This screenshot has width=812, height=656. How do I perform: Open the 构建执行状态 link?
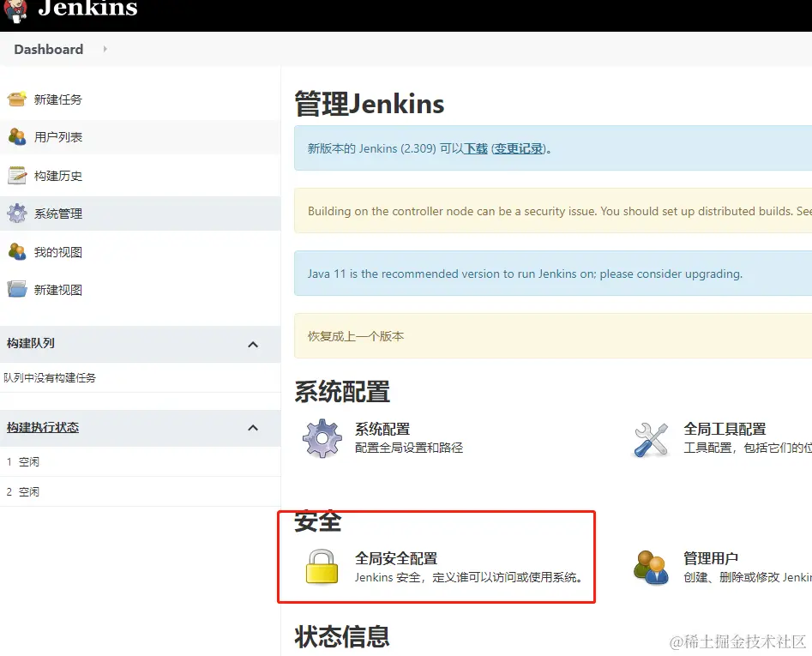(x=43, y=428)
